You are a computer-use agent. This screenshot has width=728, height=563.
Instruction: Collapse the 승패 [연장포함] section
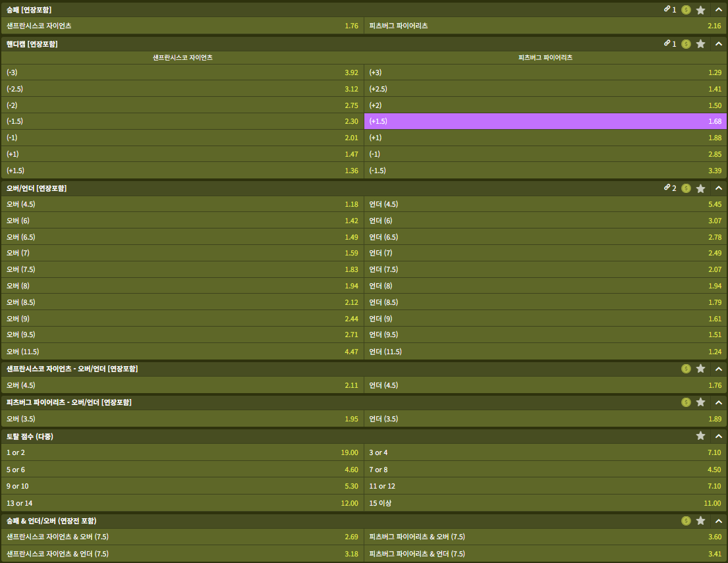[x=719, y=10]
